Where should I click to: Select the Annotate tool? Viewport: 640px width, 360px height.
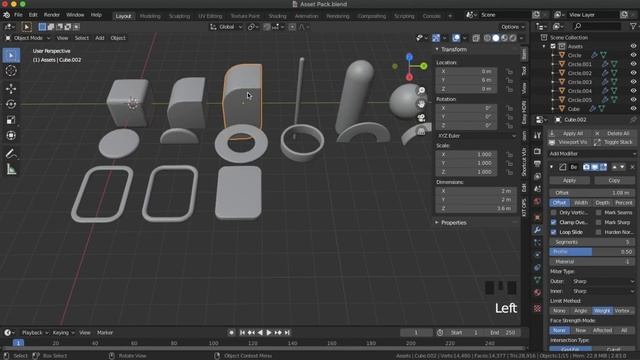[x=11, y=153]
